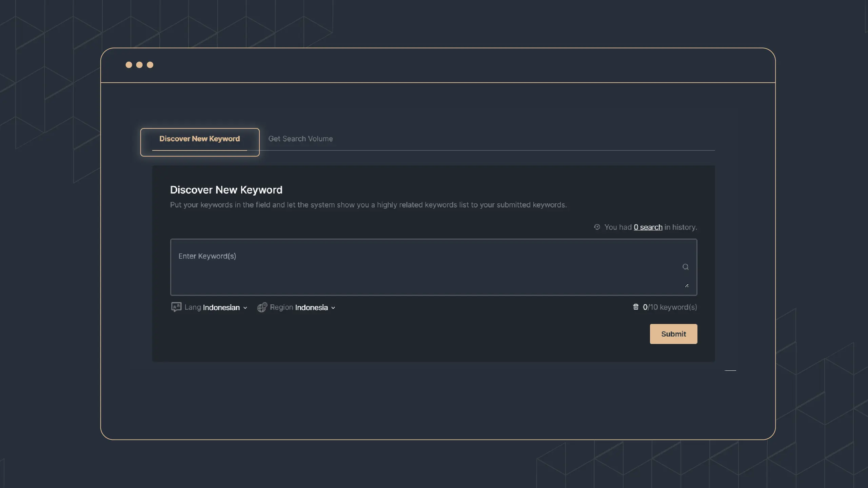The height and width of the screenshot is (488, 868).
Task: Click the 0 search history link
Action: tap(648, 227)
